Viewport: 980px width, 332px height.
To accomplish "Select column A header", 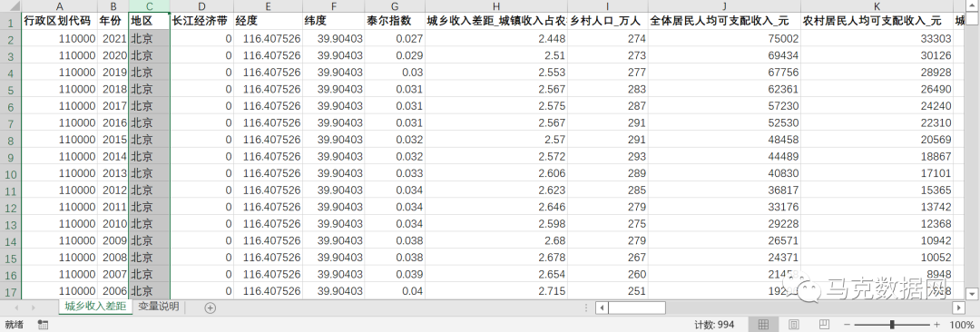I will click(59, 5).
